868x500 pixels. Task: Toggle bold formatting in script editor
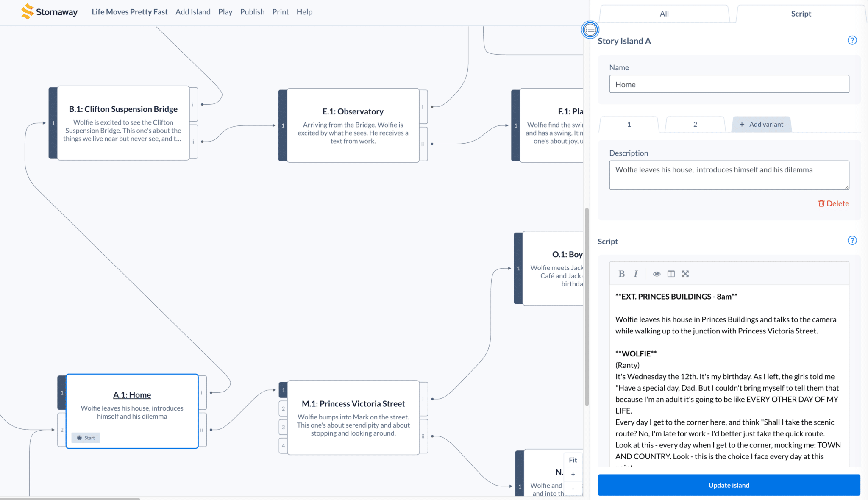point(621,274)
